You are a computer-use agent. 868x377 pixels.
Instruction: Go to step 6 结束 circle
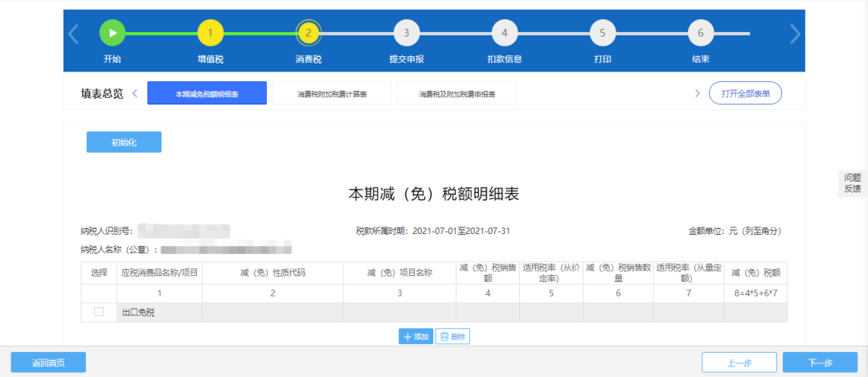(x=700, y=33)
